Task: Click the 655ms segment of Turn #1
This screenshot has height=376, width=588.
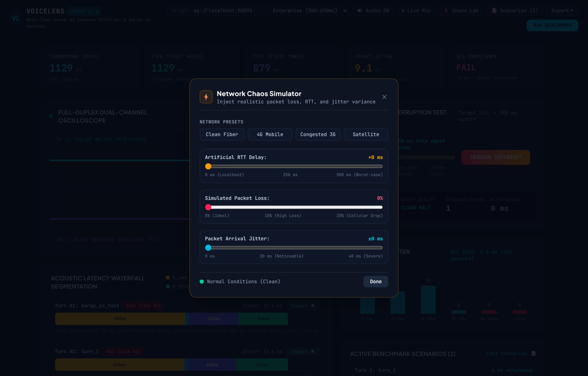Action: pos(120,319)
